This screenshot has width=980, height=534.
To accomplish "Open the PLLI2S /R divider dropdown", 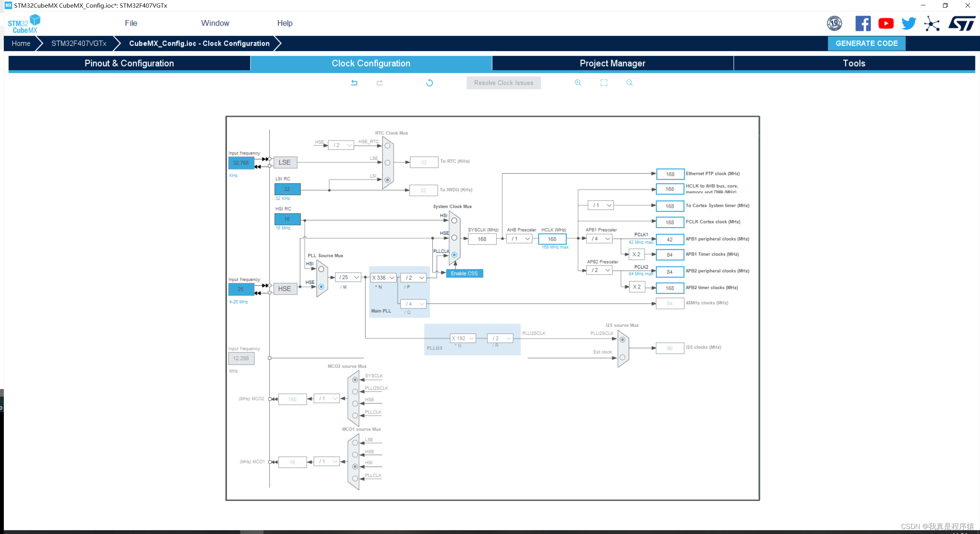I will point(500,338).
